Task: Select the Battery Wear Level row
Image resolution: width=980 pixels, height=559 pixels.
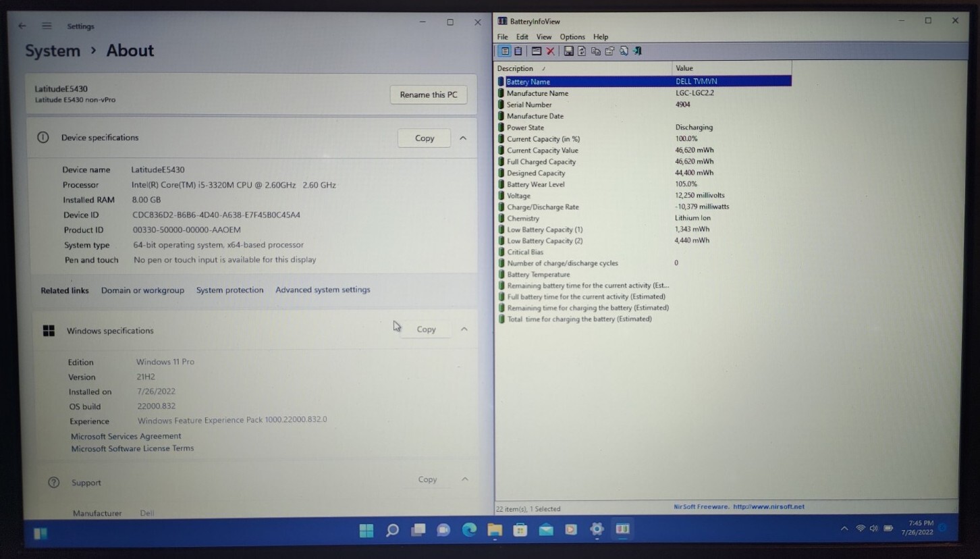Action: click(x=644, y=184)
